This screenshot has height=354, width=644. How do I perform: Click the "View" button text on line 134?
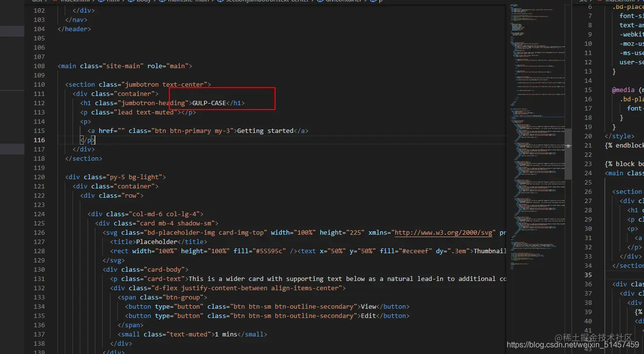(368, 307)
